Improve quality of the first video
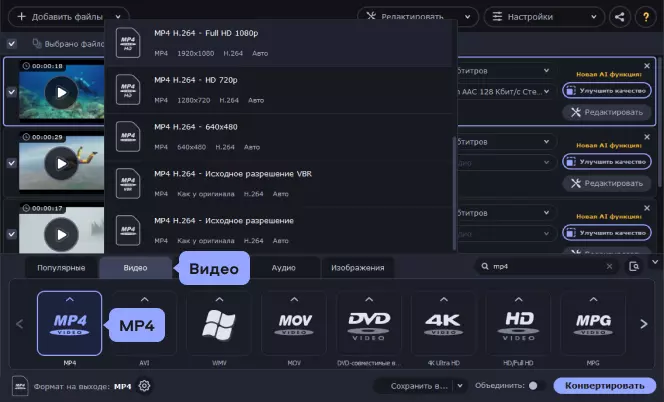Screen dimensions: 664x402 pyautogui.click(x=607, y=91)
